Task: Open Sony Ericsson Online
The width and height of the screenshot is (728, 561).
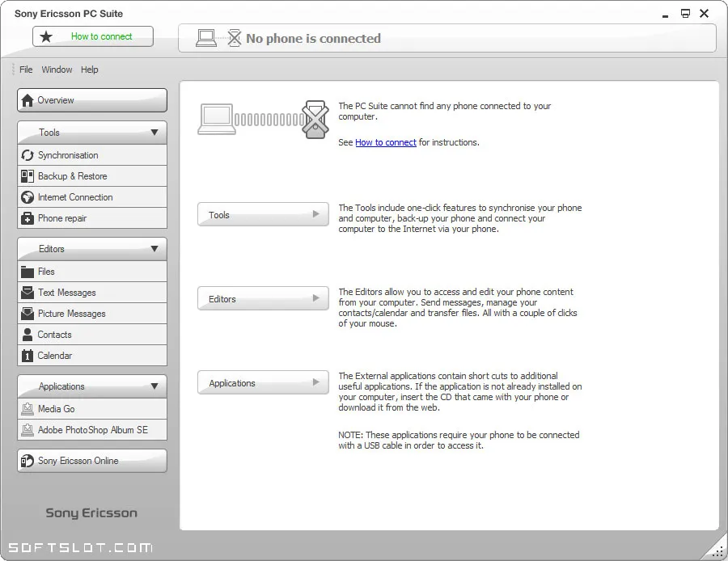Action: point(92,461)
